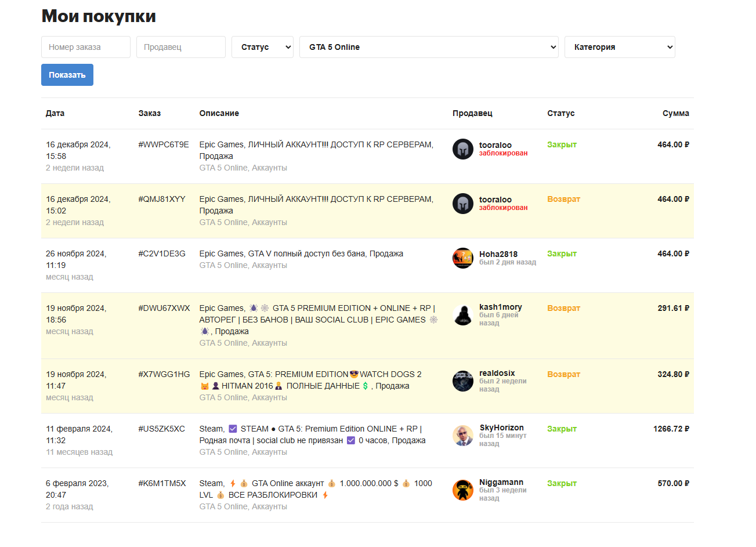Open tooraloo name in the 15:58 order row
This screenshot has height=547, width=756.
(495, 145)
